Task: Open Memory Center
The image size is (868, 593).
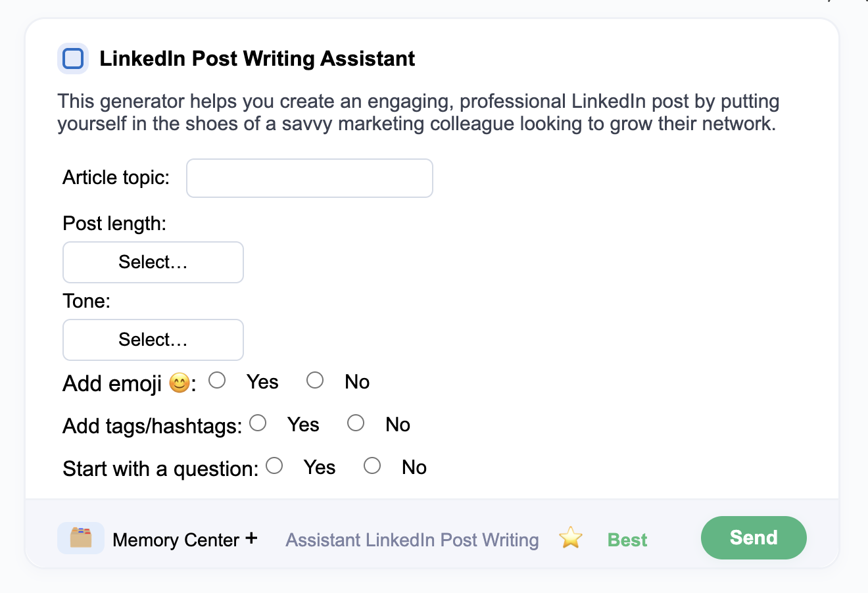Action: coord(176,540)
